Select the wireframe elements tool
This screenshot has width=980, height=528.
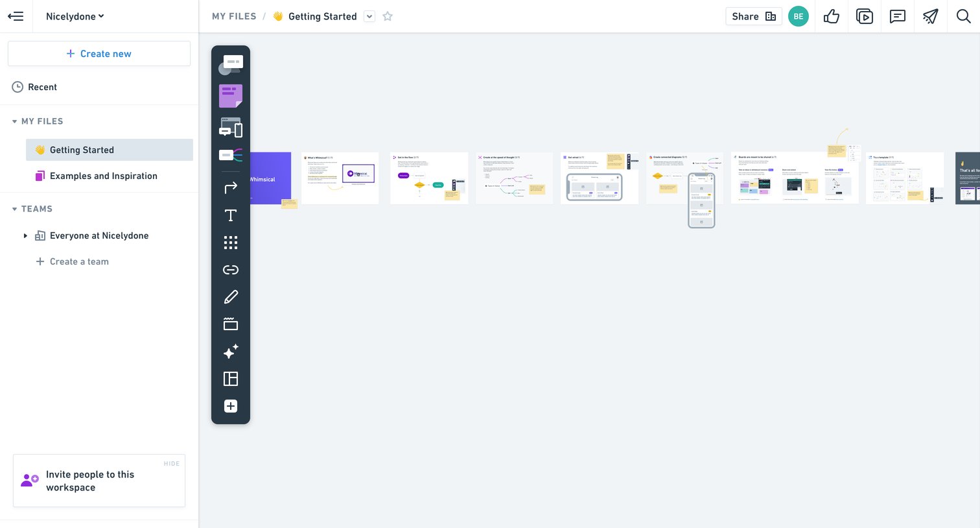pos(231,127)
